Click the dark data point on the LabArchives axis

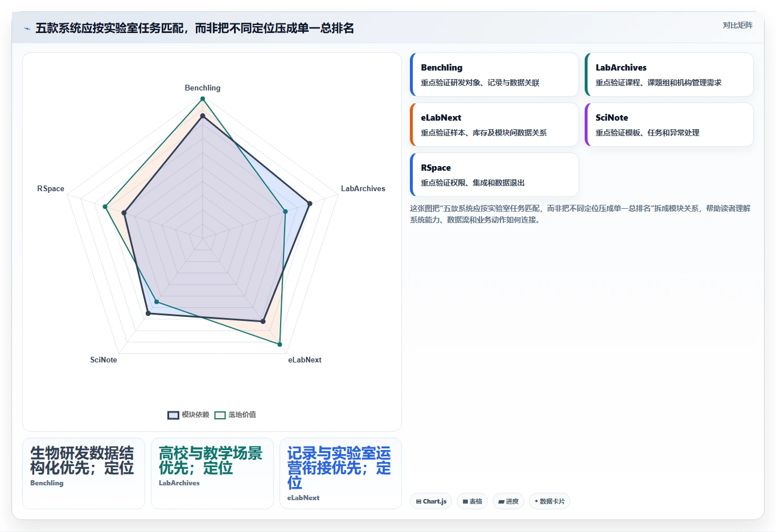tap(310, 203)
